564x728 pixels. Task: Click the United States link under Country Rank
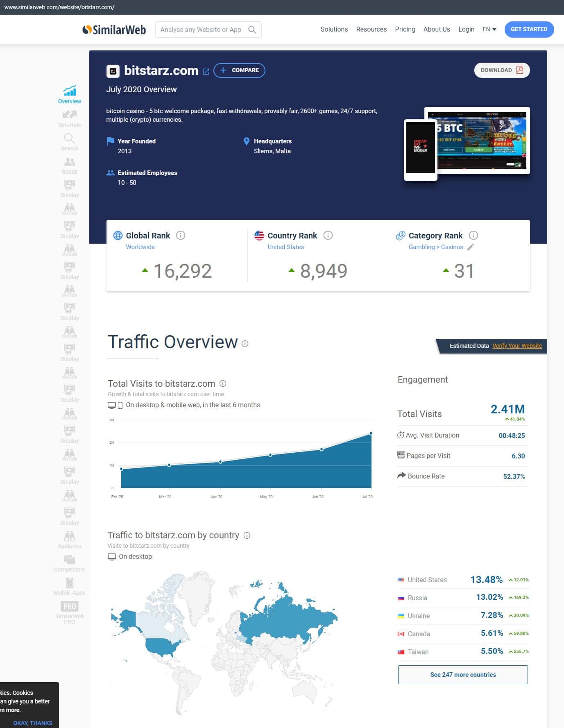point(286,247)
